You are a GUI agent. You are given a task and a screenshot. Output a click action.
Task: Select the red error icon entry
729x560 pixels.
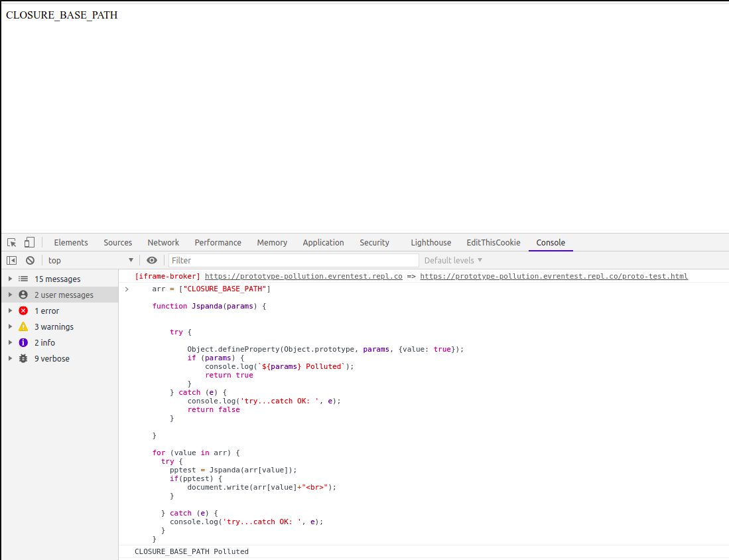[23, 311]
